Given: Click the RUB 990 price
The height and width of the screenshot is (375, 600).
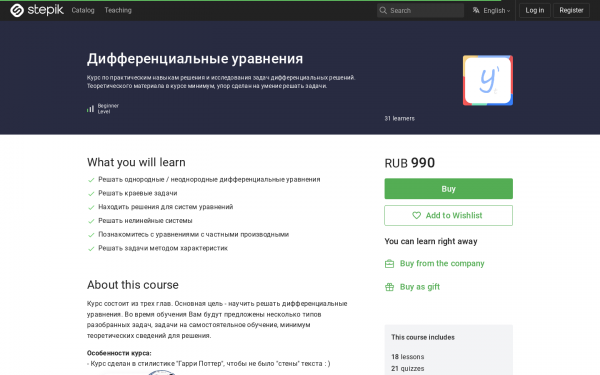Looking at the screenshot, I should pos(409,163).
